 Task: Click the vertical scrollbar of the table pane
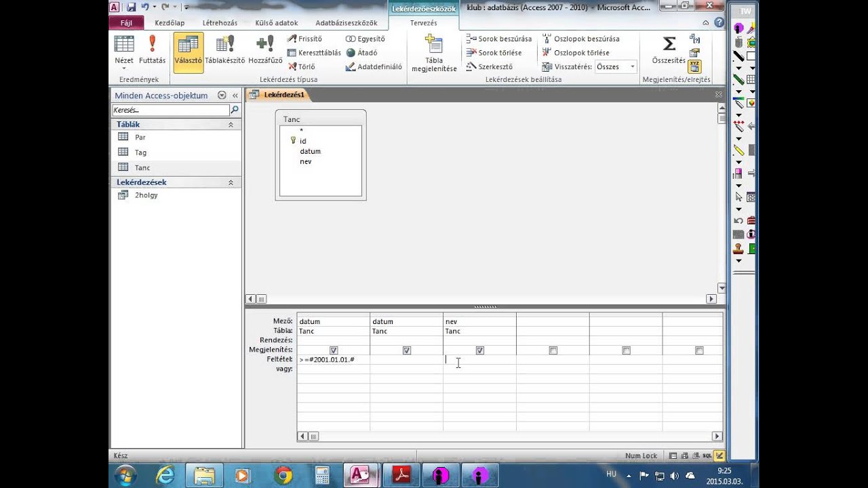(722, 199)
